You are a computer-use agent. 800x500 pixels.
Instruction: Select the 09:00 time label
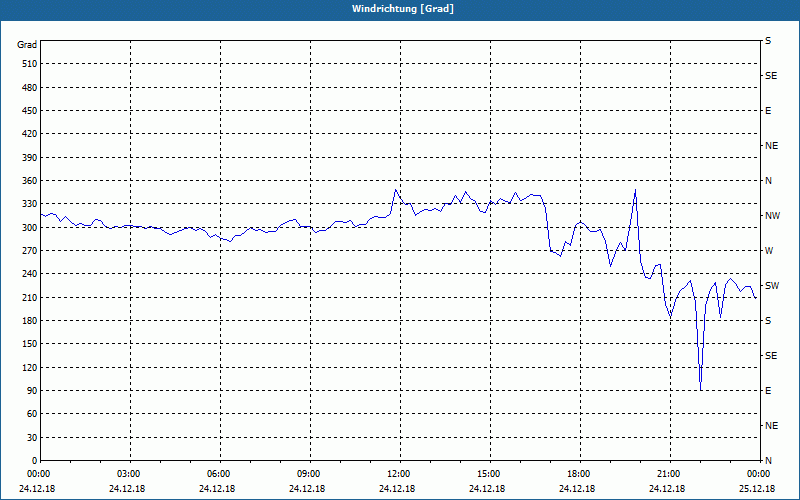309,474
